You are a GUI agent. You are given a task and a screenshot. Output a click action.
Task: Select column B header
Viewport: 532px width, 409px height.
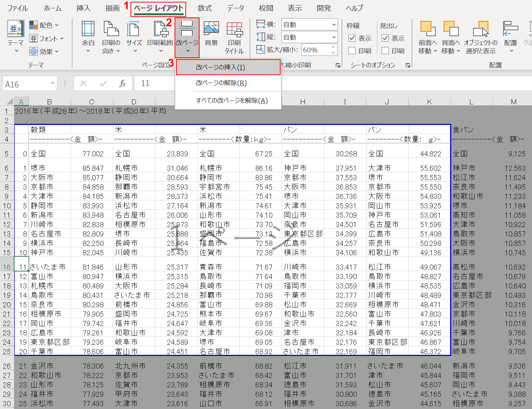pos(50,102)
